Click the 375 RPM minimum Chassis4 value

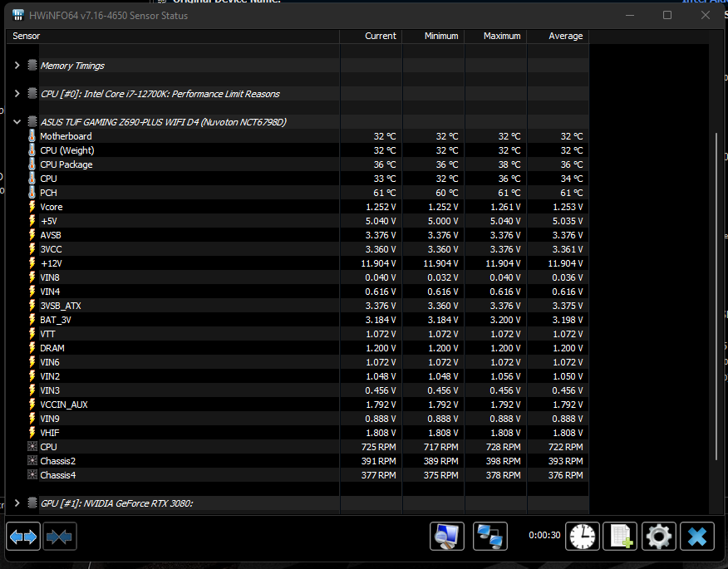(441, 475)
